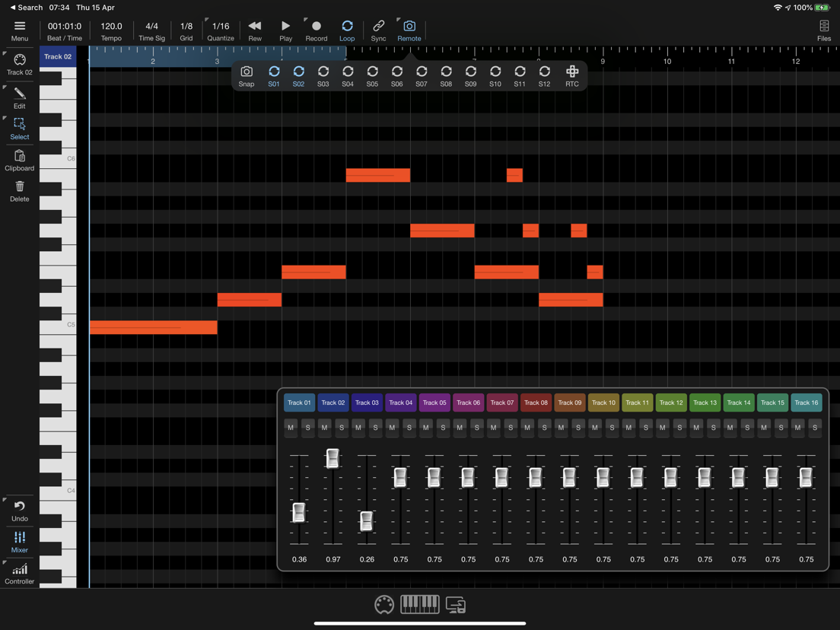Select Track 13 mixer channel label
This screenshot has width=840, height=630.
(705, 402)
